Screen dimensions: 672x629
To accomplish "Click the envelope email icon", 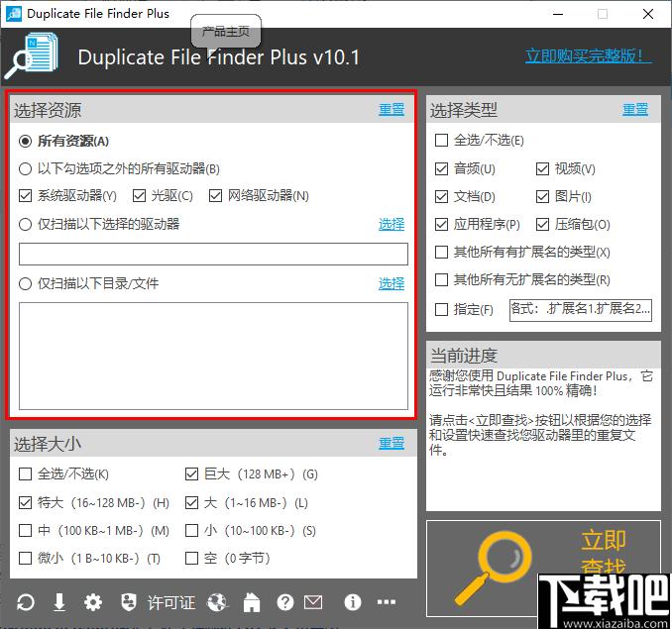I will tap(313, 602).
